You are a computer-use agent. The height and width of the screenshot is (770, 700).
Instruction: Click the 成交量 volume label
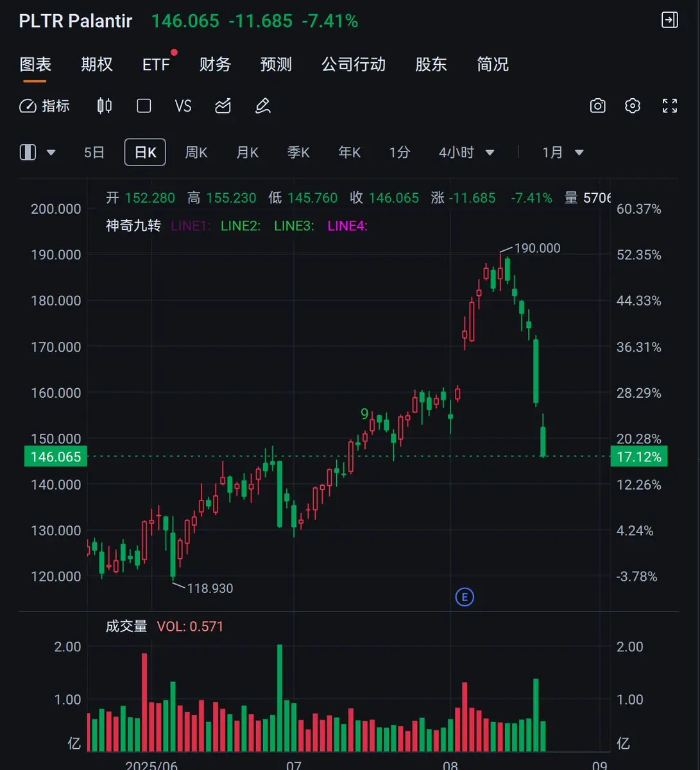pos(126,626)
